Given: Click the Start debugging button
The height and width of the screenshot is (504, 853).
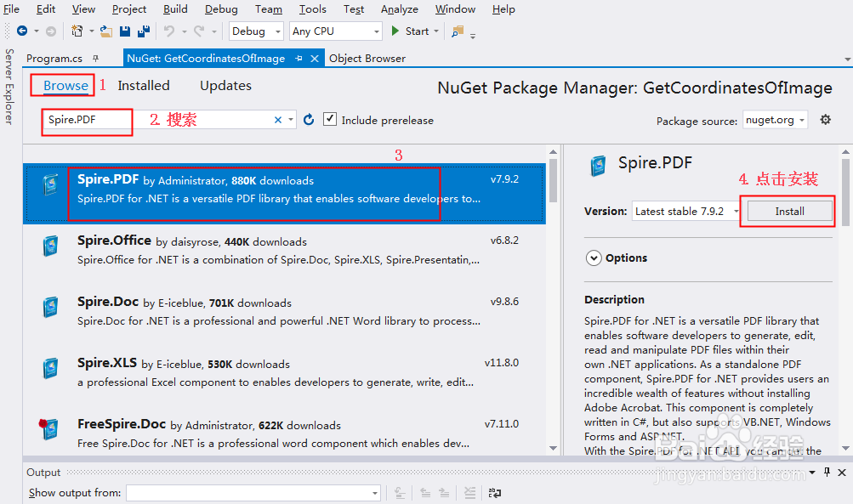Looking at the screenshot, I should (x=410, y=31).
